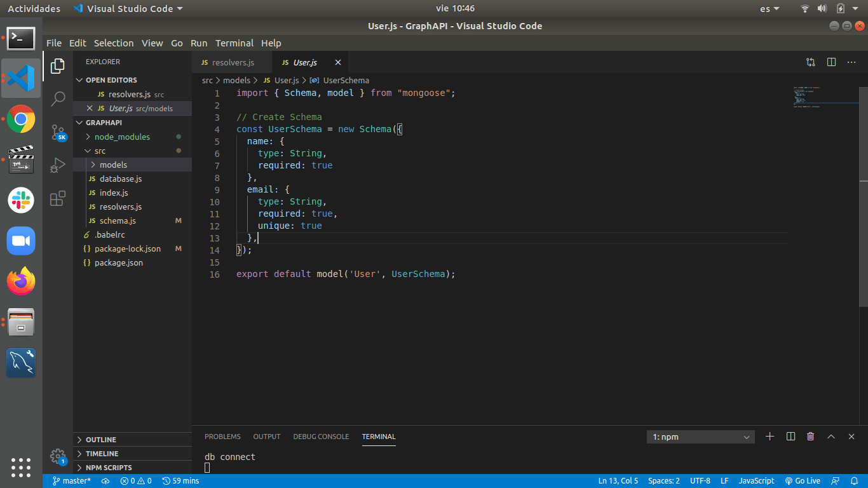Click the Open Changes compare icon in editor toolbar
The height and width of the screenshot is (488, 868).
[811, 62]
